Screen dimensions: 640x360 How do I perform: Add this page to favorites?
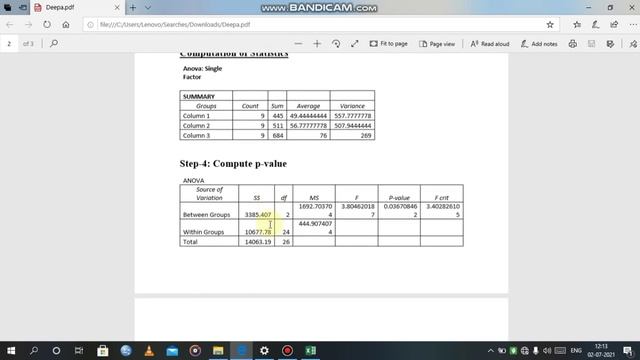550,24
